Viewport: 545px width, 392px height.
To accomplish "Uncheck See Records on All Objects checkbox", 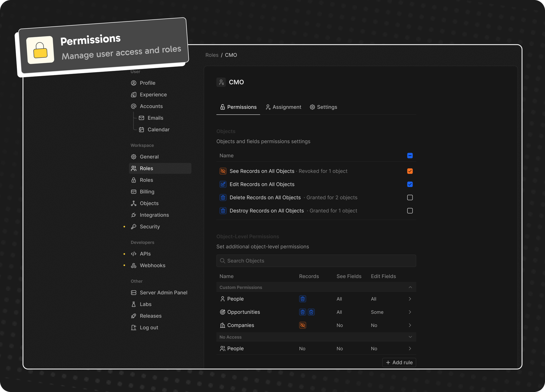I will click(410, 171).
